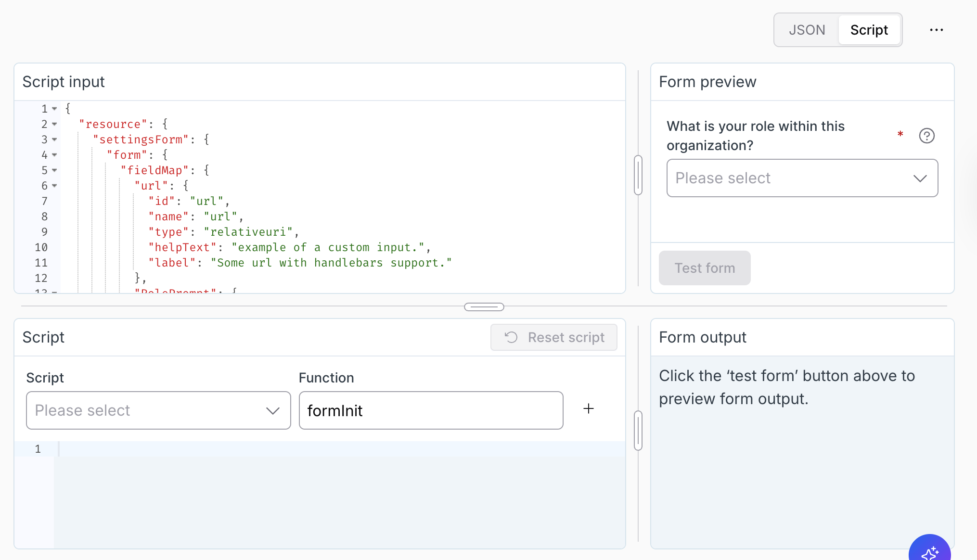Screen dimensions: 977x560
Task: Click line 1 of the script code editor
Action: tap(339, 449)
